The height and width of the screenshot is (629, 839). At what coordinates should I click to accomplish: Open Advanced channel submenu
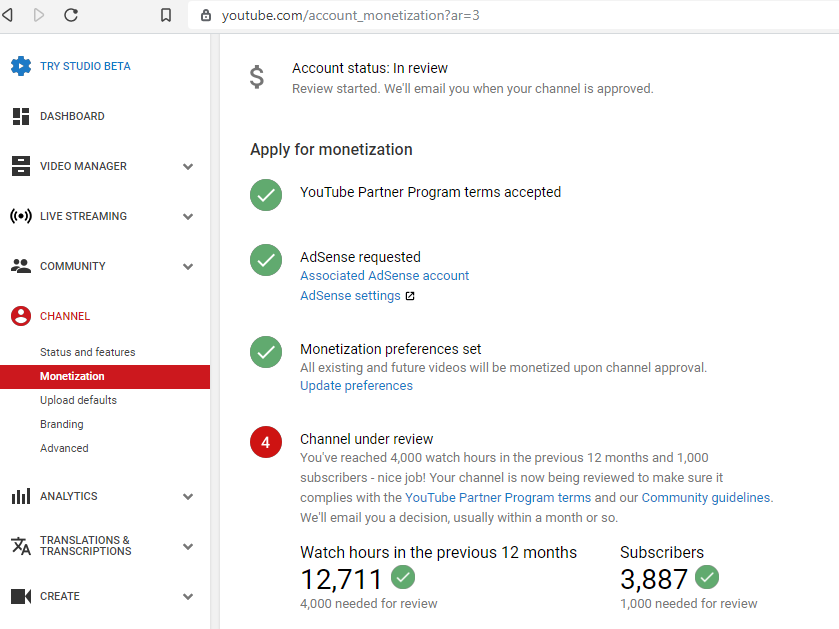[64, 448]
